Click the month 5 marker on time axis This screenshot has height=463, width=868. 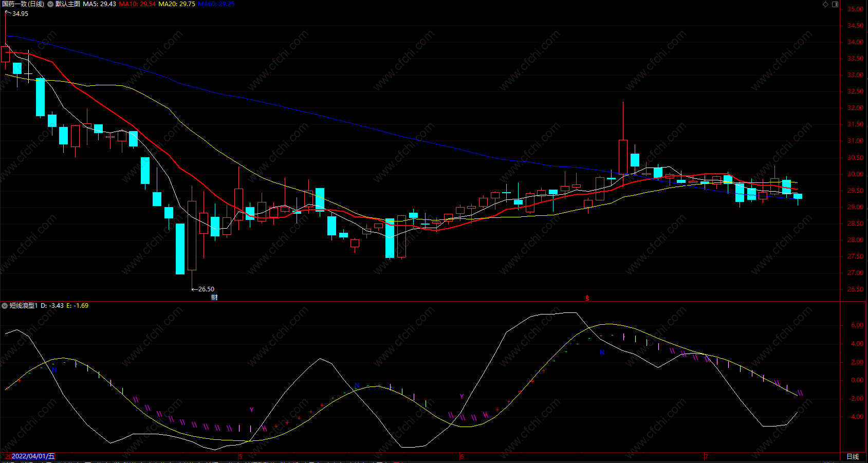pyautogui.click(x=241, y=456)
